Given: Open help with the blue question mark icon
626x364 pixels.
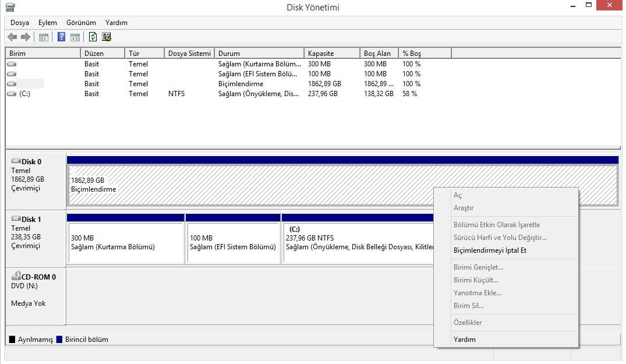Looking at the screenshot, I should (62, 37).
